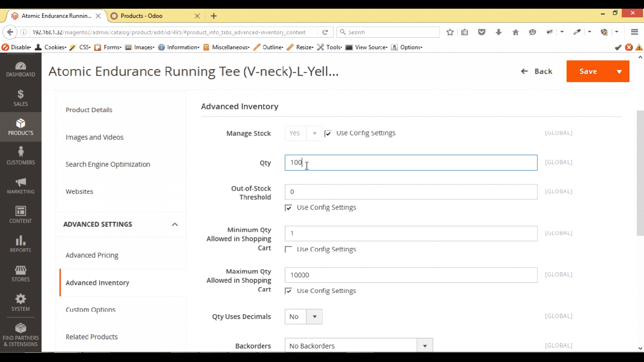Select the Custom Options tab
Viewport: 644px width, 362px height.
pos(90,310)
